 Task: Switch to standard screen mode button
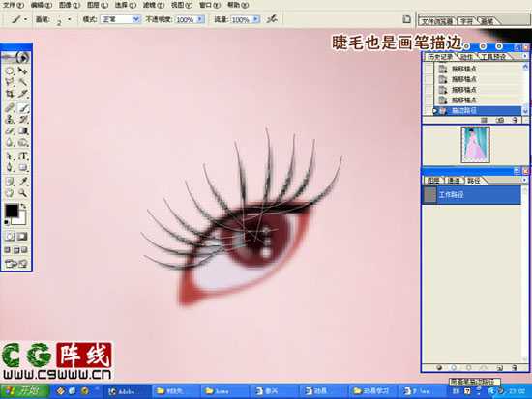[8, 250]
